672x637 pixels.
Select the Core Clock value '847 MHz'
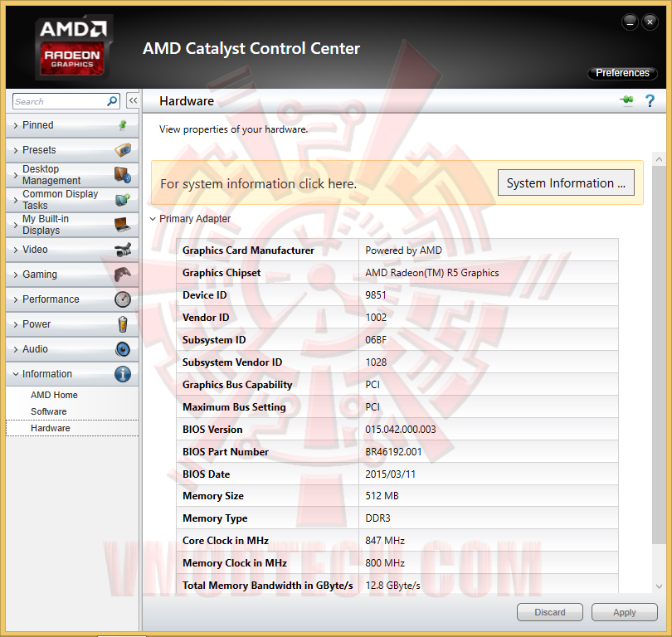384,541
